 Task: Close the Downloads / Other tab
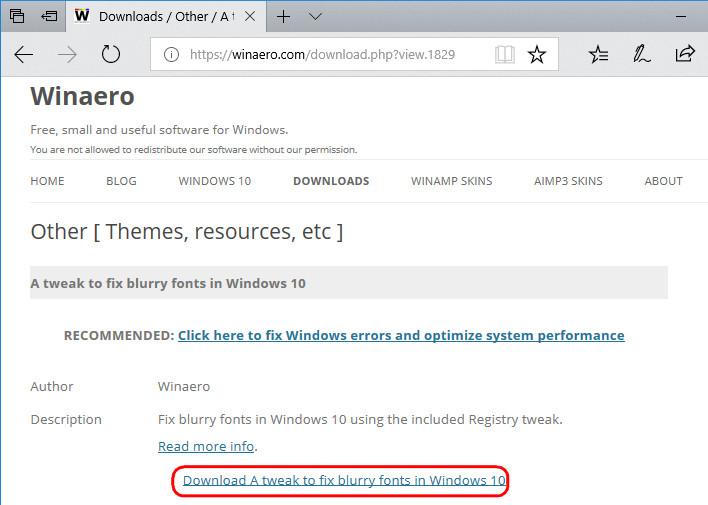[250, 17]
